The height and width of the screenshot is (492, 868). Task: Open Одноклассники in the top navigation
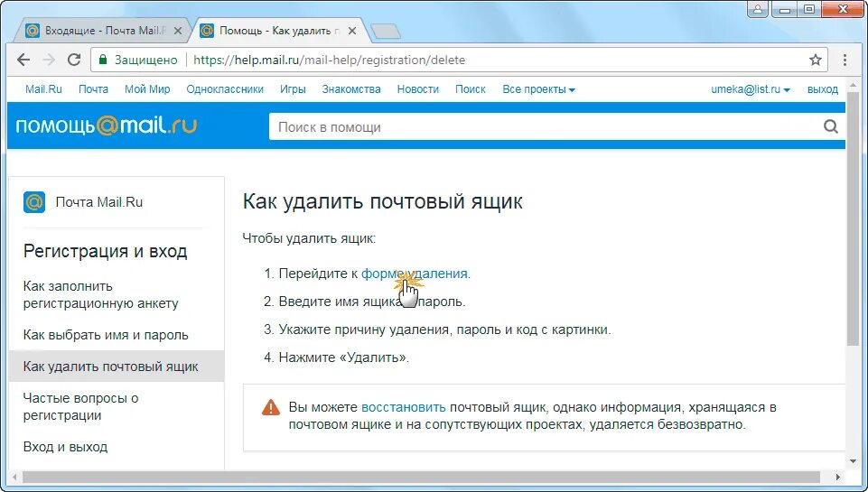click(225, 89)
